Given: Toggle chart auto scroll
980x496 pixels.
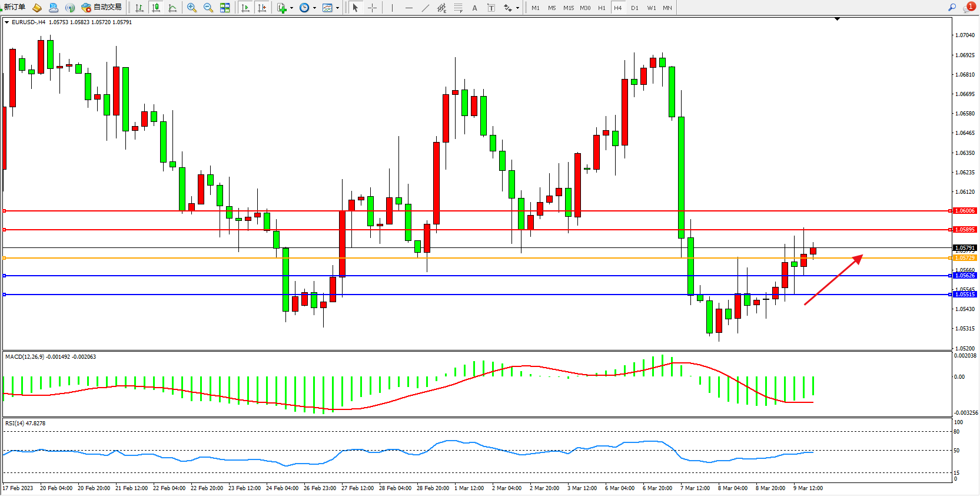Looking at the screenshot, I should coord(245,8).
